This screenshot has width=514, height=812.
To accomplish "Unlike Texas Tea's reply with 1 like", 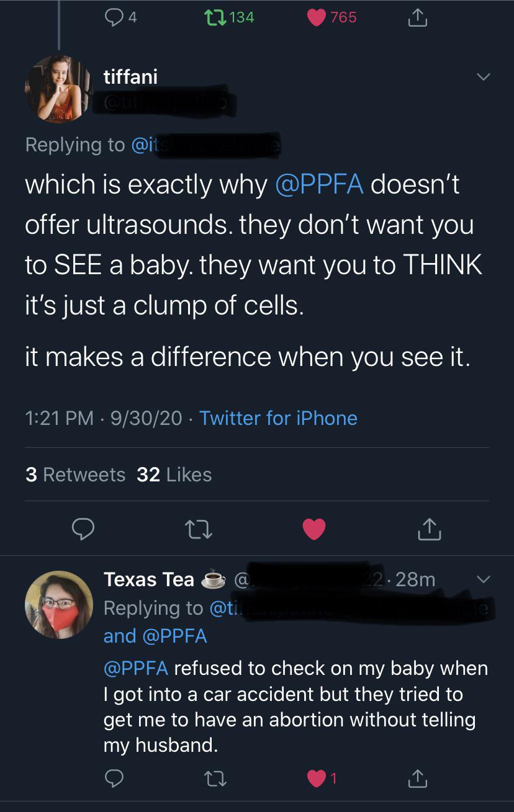I will 317,779.
